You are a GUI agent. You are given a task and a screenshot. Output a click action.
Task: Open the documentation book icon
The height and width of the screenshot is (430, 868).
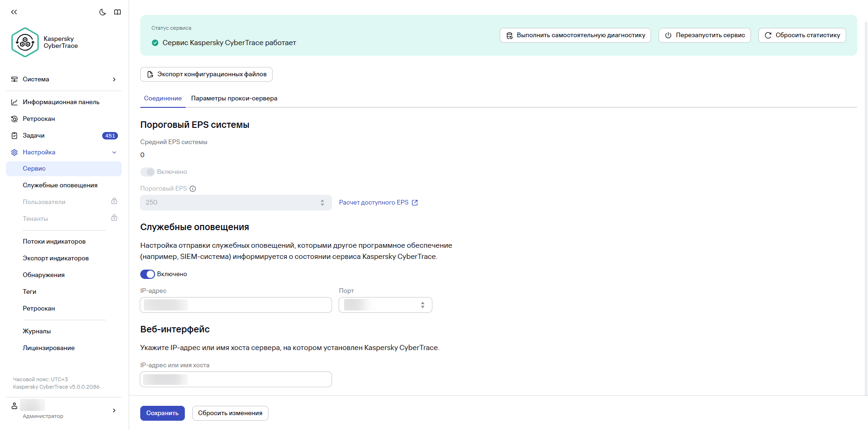click(117, 12)
